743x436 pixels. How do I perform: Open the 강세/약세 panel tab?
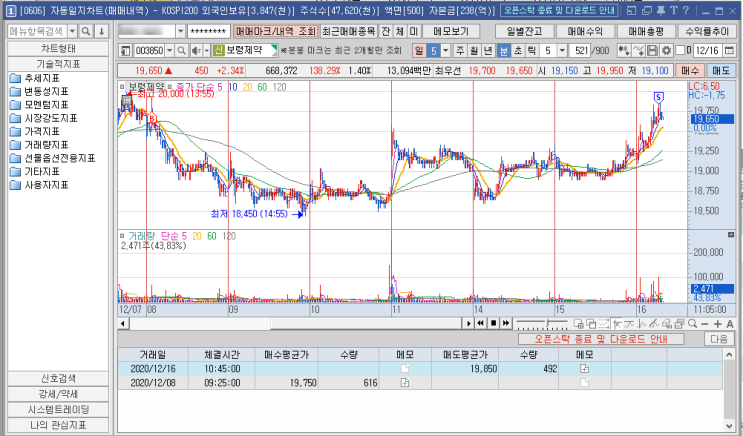pos(58,394)
